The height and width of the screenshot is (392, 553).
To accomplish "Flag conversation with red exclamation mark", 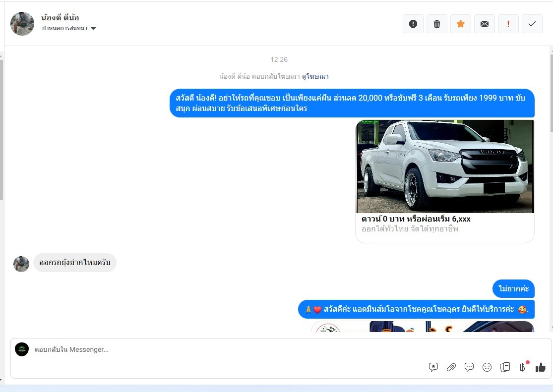I will (x=508, y=24).
